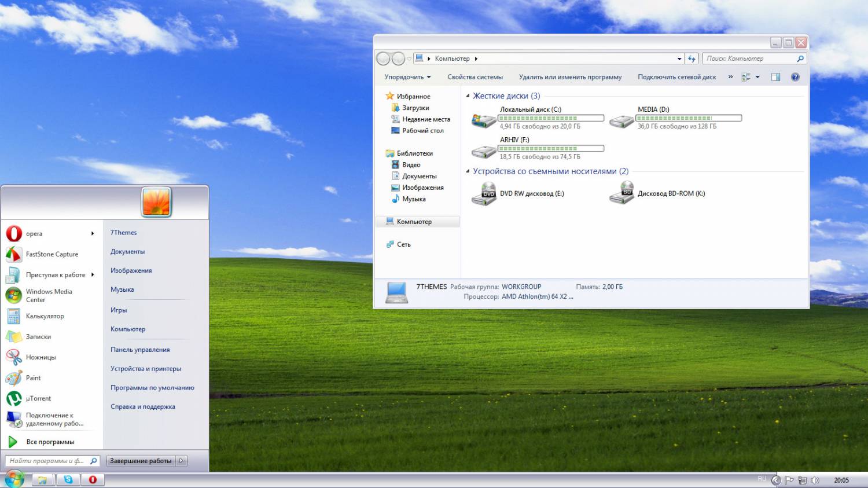Open address bar history dropdown
Screen dimensions: 868x488
pos(679,58)
